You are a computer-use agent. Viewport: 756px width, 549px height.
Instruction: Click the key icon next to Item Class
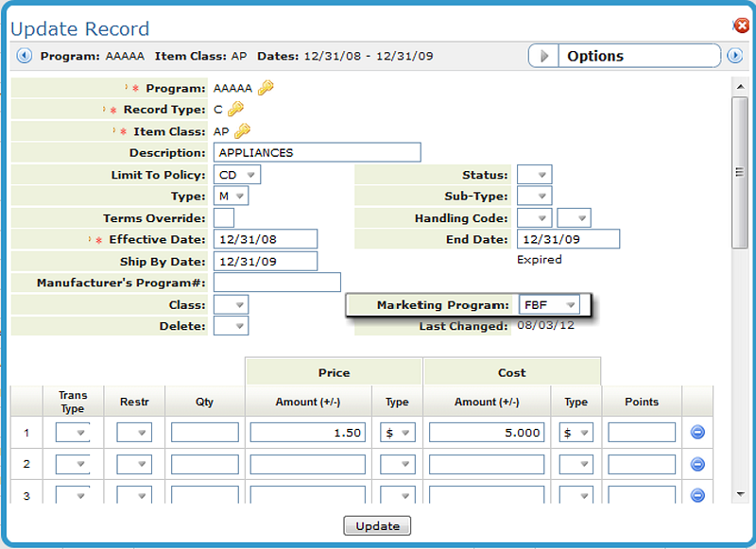(243, 131)
